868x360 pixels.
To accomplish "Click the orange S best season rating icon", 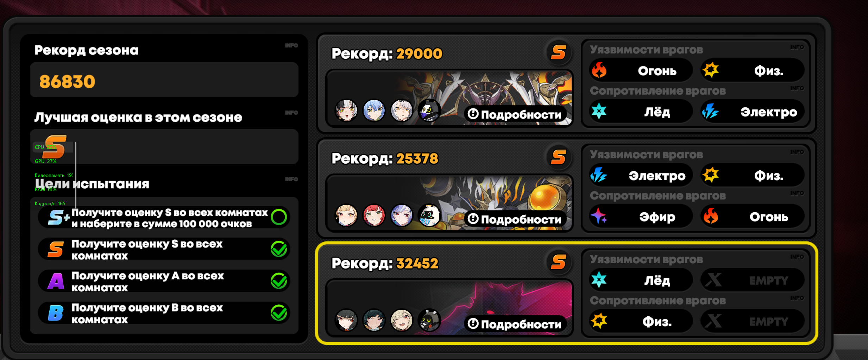I will (x=55, y=147).
